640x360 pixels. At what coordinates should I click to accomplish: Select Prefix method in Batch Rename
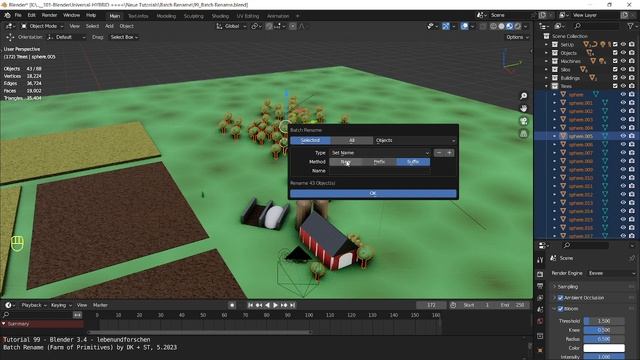coord(379,162)
